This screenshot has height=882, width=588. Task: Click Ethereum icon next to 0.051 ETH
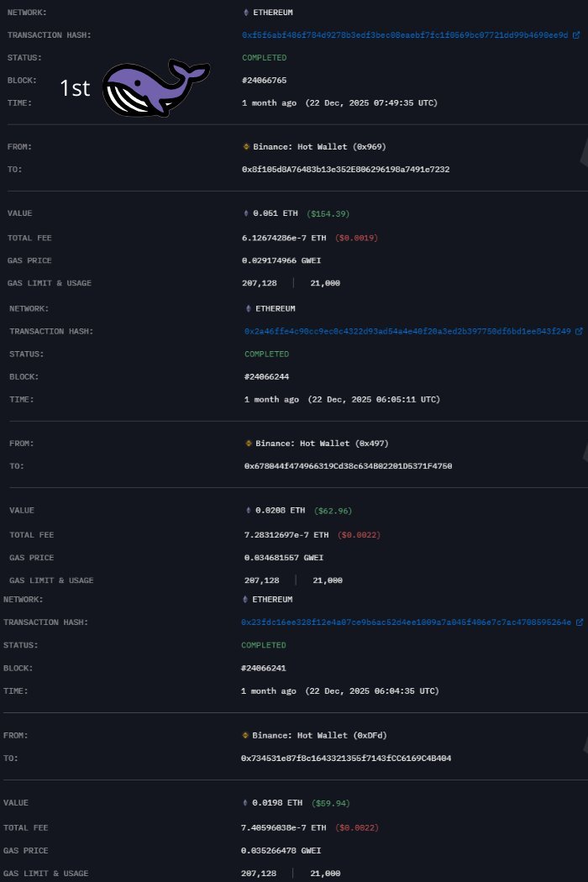[246, 214]
